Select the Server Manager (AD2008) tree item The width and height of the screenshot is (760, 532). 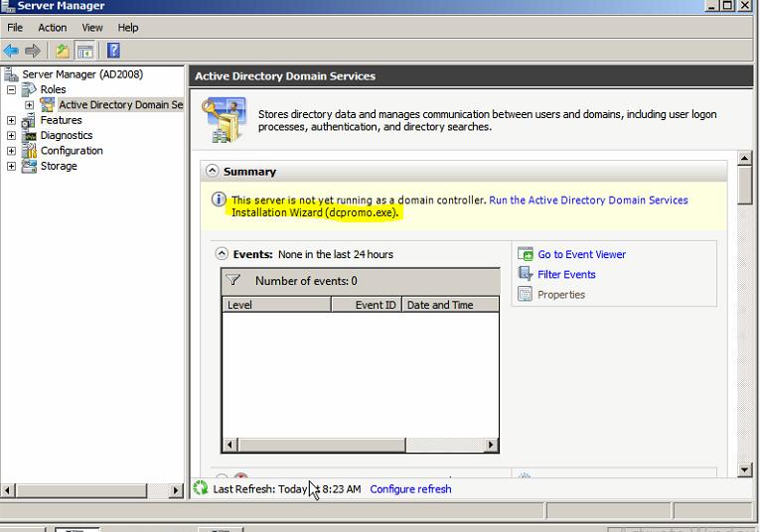(82, 74)
